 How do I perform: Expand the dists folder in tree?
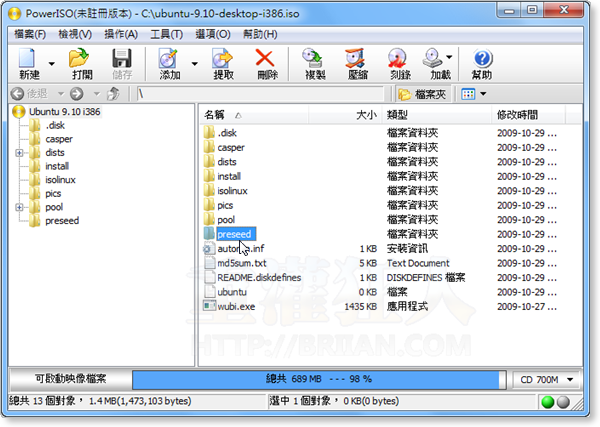click(20, 153)
